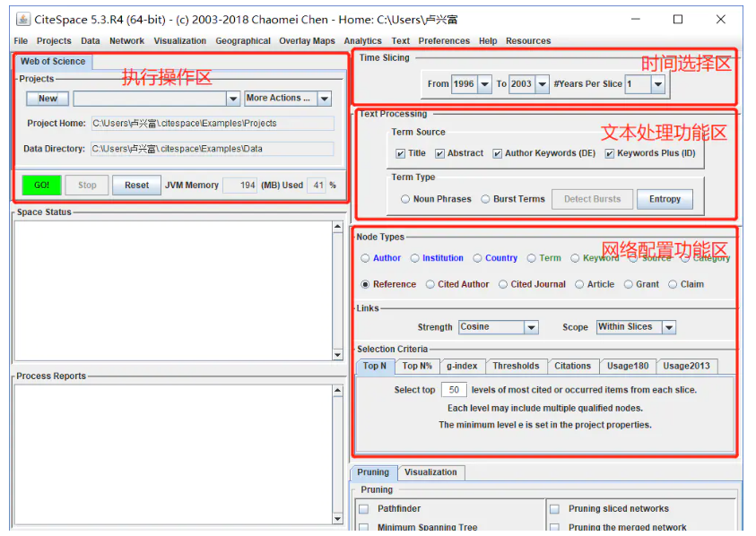
Task: Select Term node type
Action: [x=531, y=258]
